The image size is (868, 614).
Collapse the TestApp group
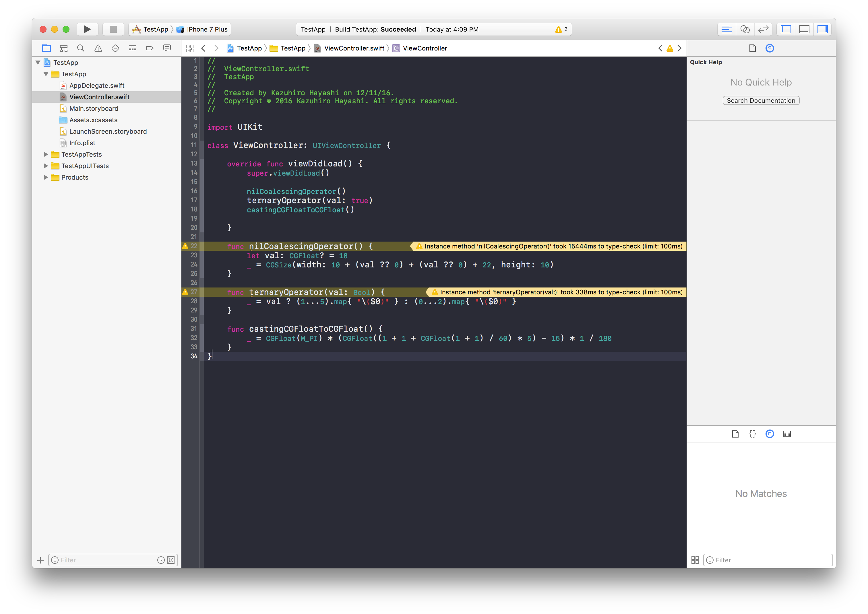46,74
